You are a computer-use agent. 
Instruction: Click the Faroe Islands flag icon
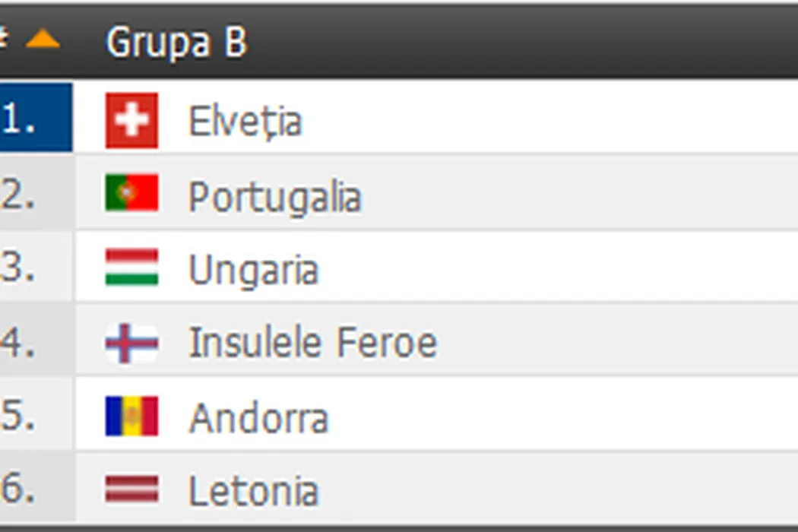tap(131, 343)
